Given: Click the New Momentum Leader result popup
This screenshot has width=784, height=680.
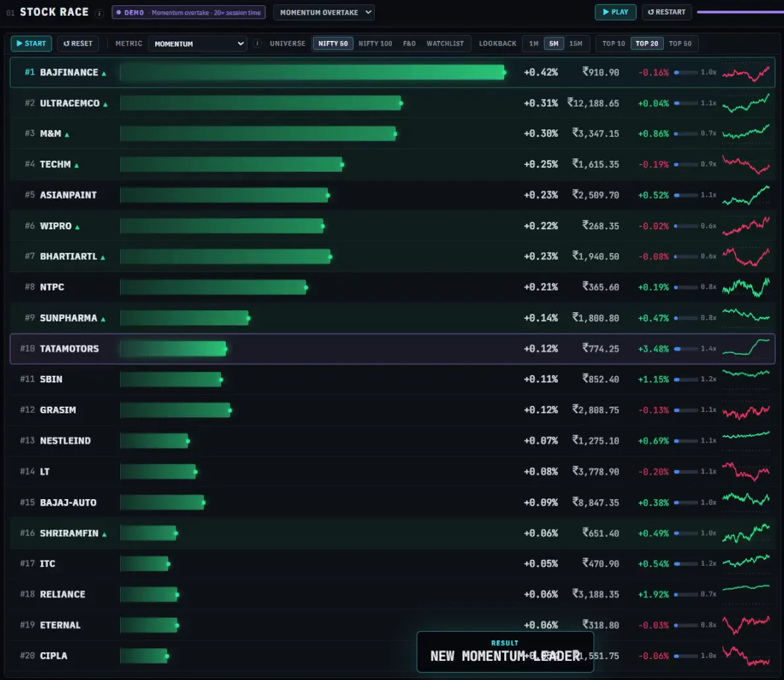Looking at the screenshot, I should coord(505,652).
